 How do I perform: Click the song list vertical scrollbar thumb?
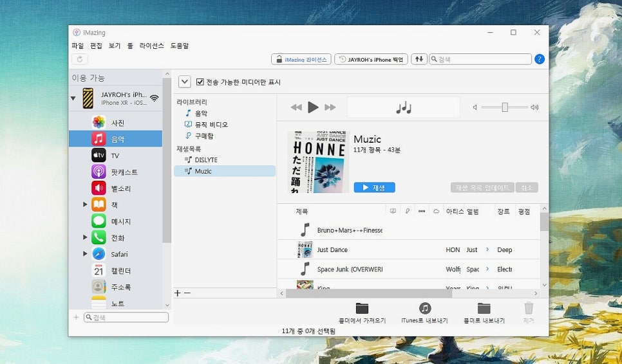(x=544, y=221)
